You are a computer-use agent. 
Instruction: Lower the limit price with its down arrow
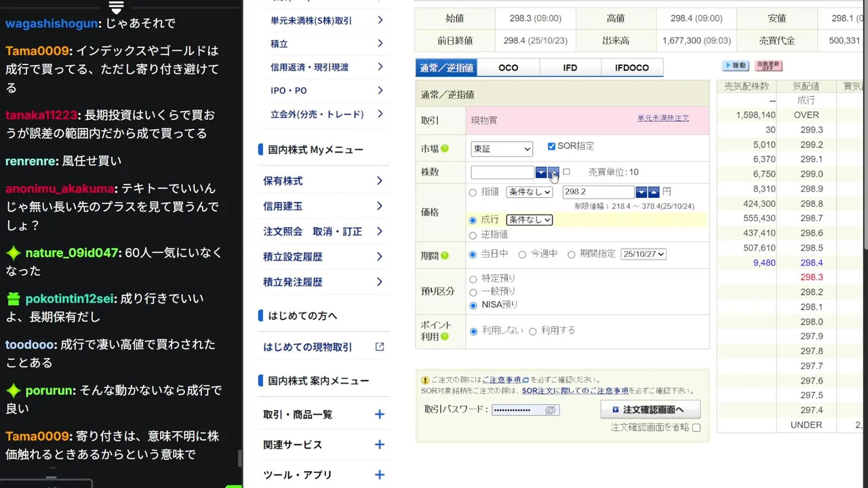pyautogui.click(x=641, y=192)
